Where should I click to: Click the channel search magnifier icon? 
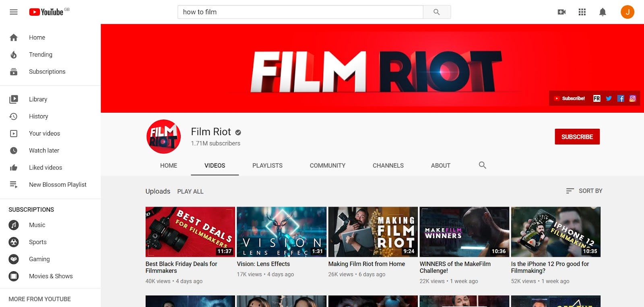483,165
